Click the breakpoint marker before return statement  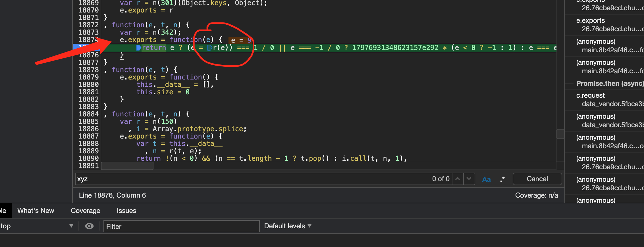click(139, 48)
